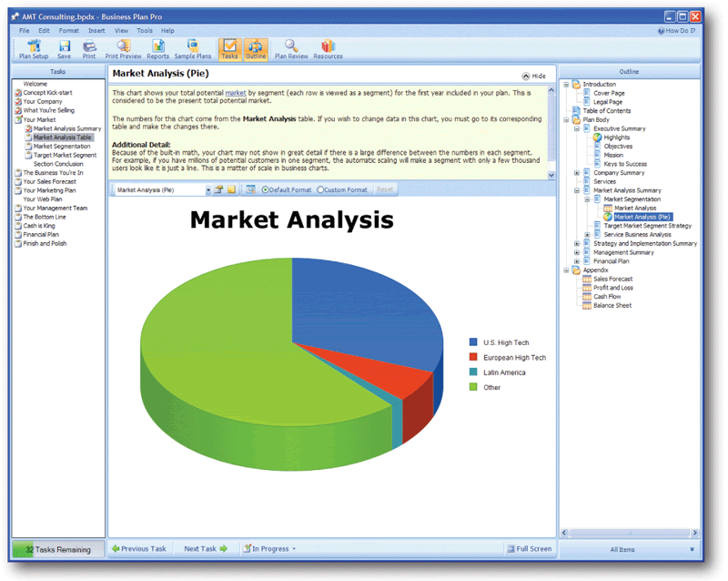Select the Highlights chart icon in Outline
Viewport: 728px width, 581px height.
pos(598,138)
